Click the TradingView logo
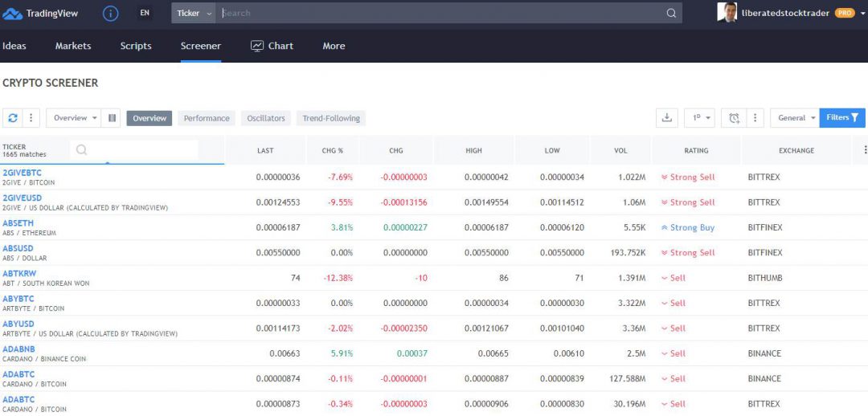This screenshot has width=868, height=416. [x=40, y=14]
